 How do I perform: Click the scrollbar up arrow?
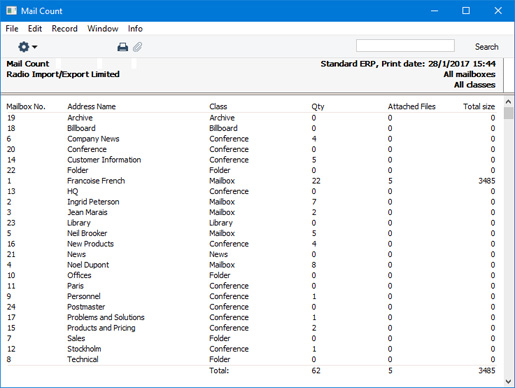click(x=508, y=101)
